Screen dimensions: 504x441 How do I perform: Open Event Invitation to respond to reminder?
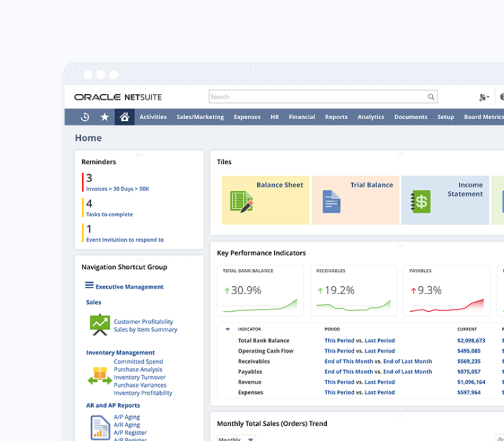point(125,240)
